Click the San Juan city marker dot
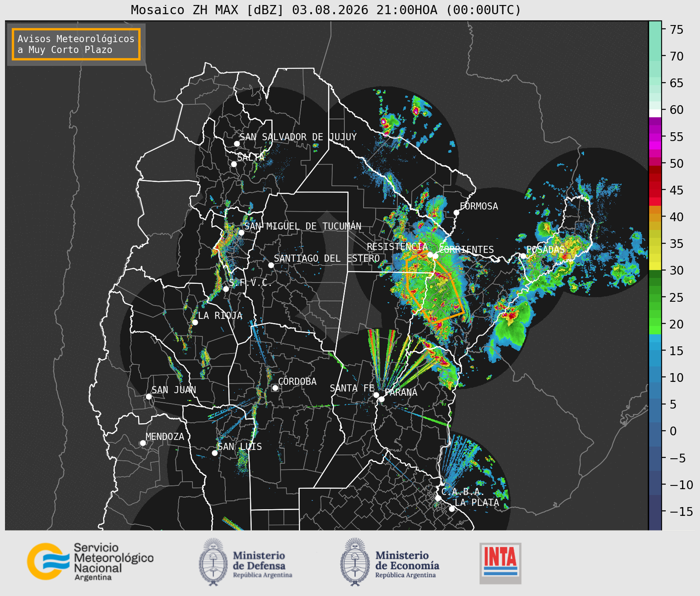700x596 pixels. tap(149, 396)
